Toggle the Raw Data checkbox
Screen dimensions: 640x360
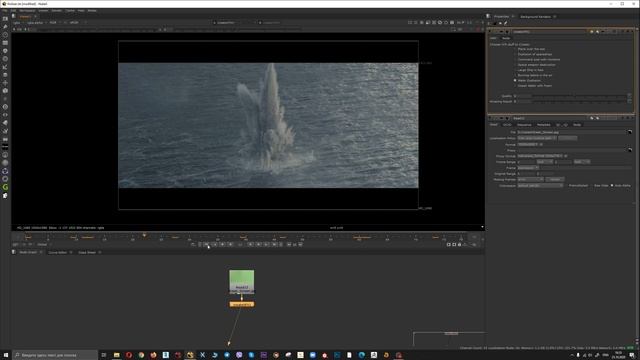[x=592, y=185]
